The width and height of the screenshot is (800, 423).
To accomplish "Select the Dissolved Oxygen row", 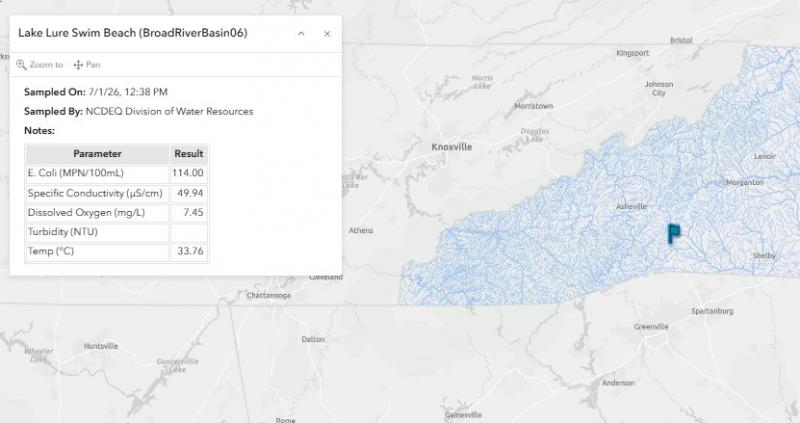I will pyautogui.click(x=117, y=213).
